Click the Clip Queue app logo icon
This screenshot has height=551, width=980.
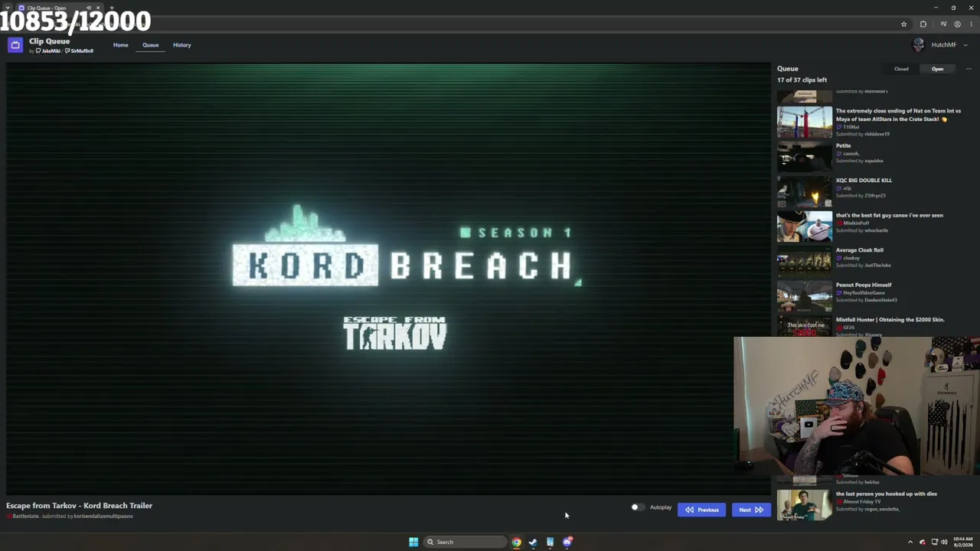pos(15,45)
